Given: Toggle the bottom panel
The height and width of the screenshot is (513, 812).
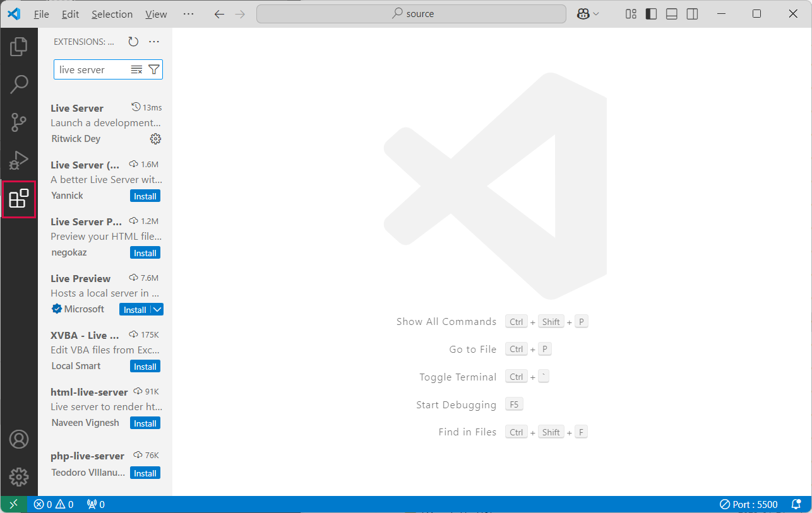Looking at the screenshot, I should (x=672, y=14).
